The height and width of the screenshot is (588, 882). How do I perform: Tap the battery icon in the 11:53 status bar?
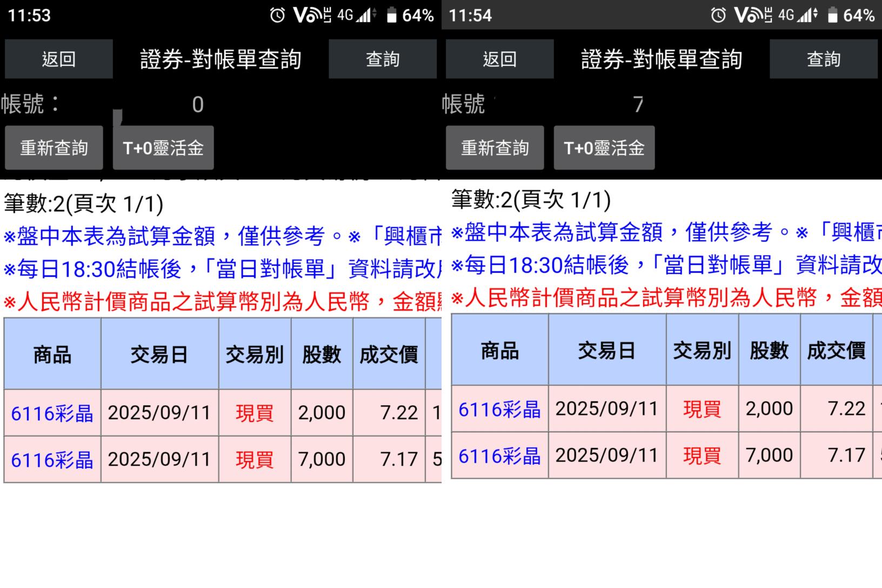[x=392, y=15]
